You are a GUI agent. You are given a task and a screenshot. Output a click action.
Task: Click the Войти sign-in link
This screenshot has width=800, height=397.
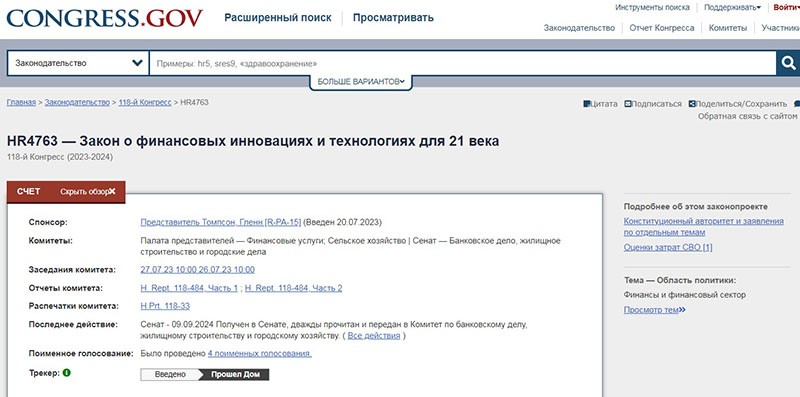pos(786,8)
